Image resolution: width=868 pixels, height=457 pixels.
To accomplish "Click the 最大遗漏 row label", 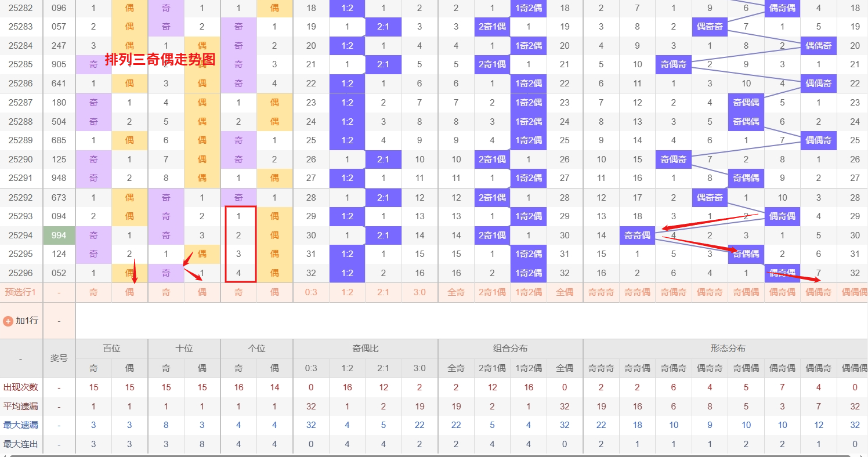I will tap(21, 425).
